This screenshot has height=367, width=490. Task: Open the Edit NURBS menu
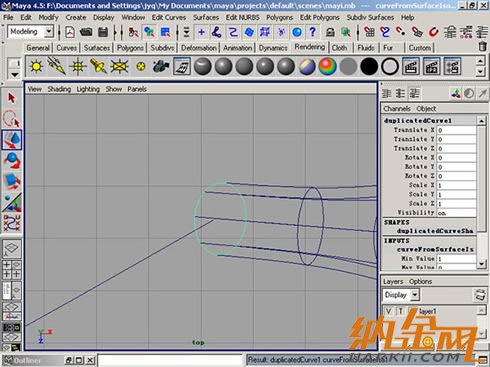point(243,17)
